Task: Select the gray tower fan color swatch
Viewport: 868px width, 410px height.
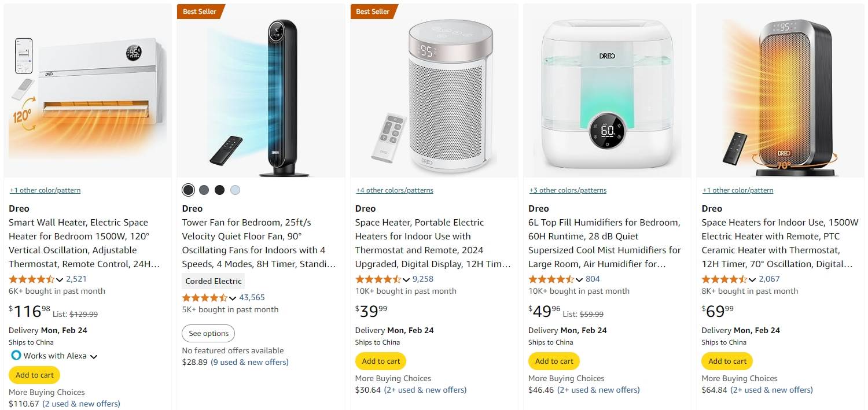Action: (204, 190)
